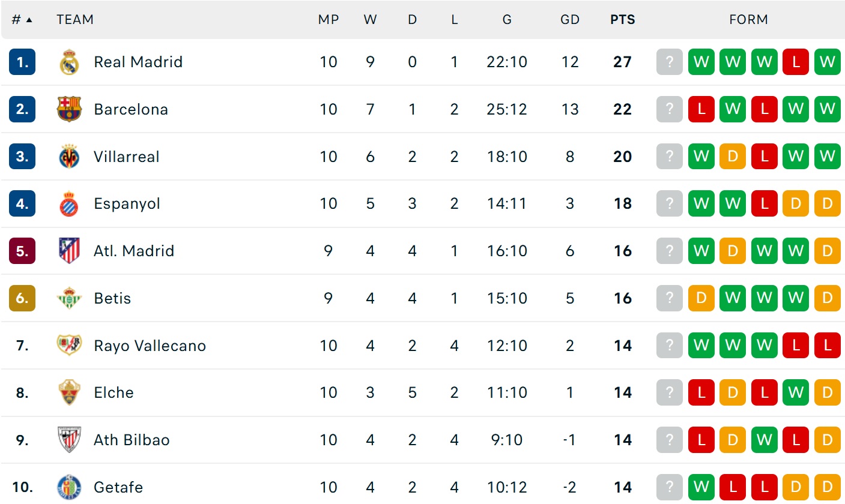This screenshot has height=504, width=845.
Task: Click the Barcelona club crest
Action: click(x=69, y=109)
